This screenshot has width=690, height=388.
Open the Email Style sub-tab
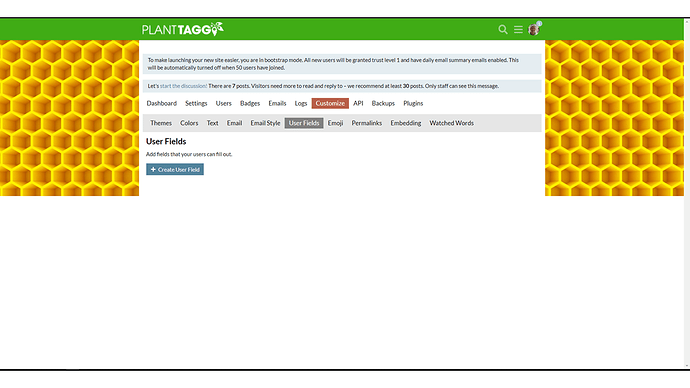point(265,123)
